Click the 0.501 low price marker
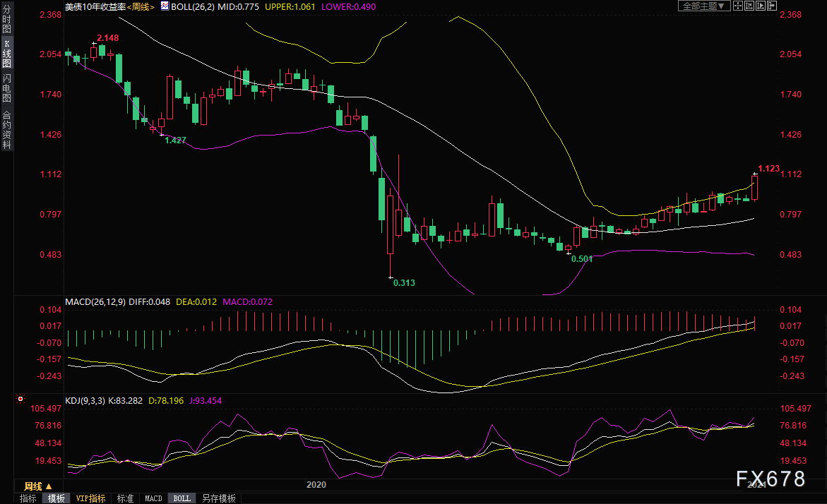 582,259
